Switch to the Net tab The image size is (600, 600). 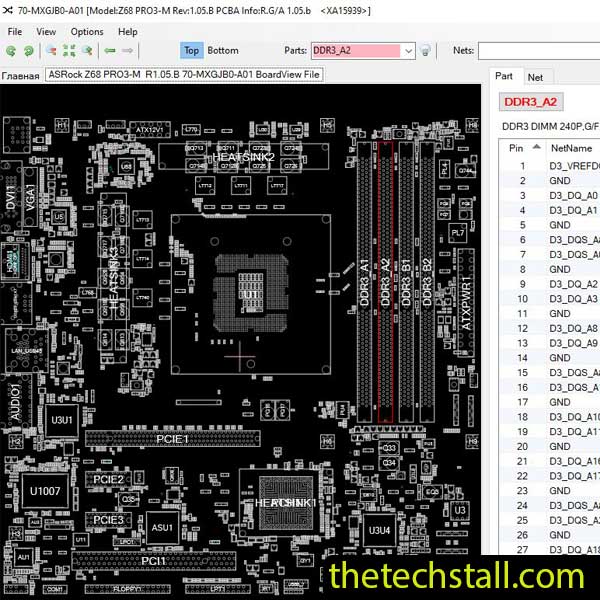pyautogui.click(x=536, y=76)
